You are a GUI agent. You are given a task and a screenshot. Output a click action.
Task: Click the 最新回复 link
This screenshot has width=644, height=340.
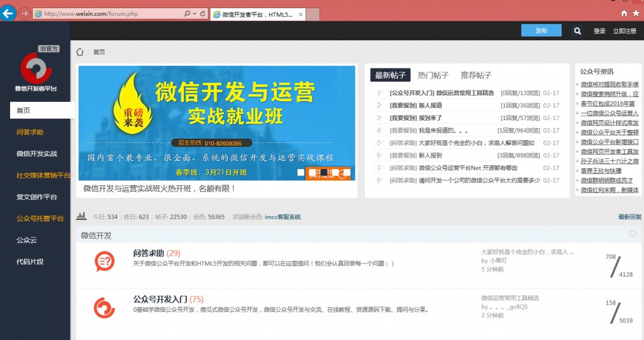pos(630,217)
